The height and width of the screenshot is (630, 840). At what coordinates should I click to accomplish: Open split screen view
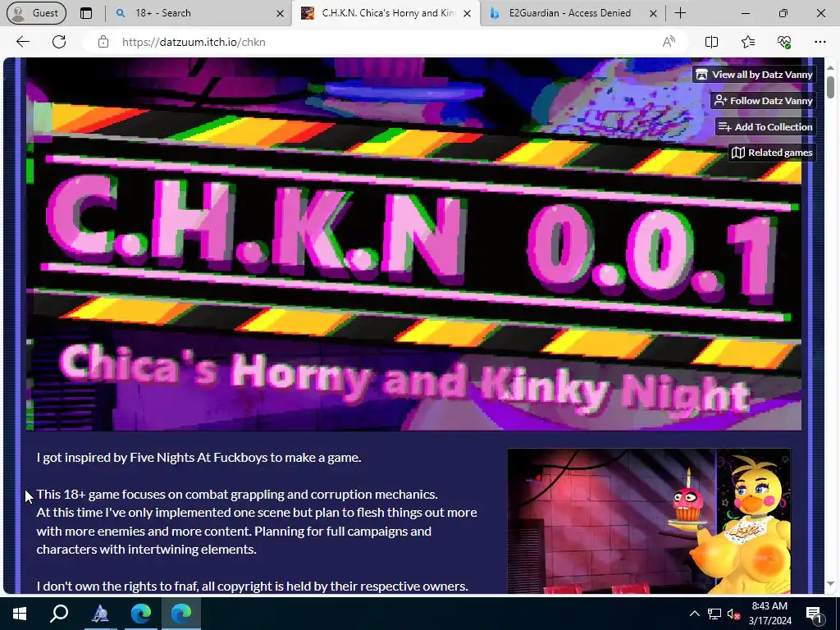coord(711,42)
